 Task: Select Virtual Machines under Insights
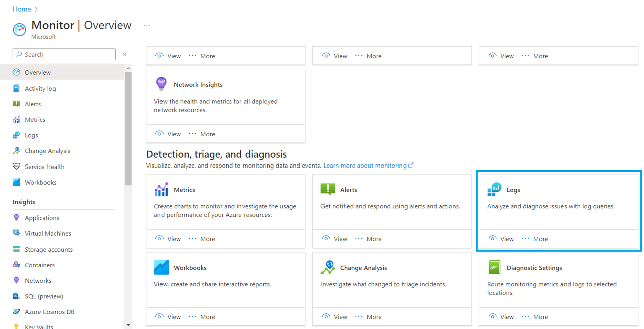tap(48, 233)
